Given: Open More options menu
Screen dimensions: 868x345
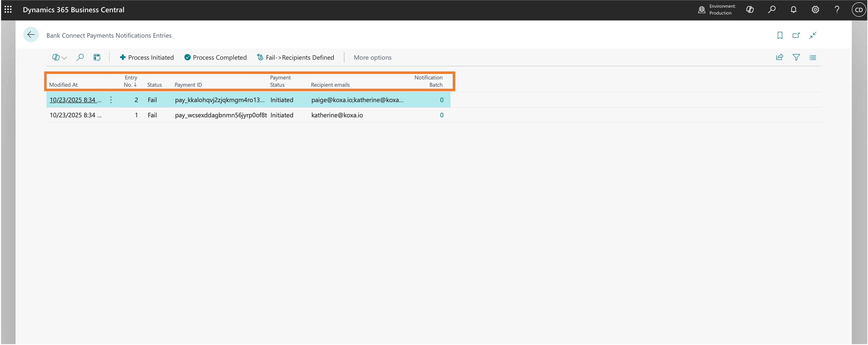Looking at the screenshot, I should click(373, 58).
